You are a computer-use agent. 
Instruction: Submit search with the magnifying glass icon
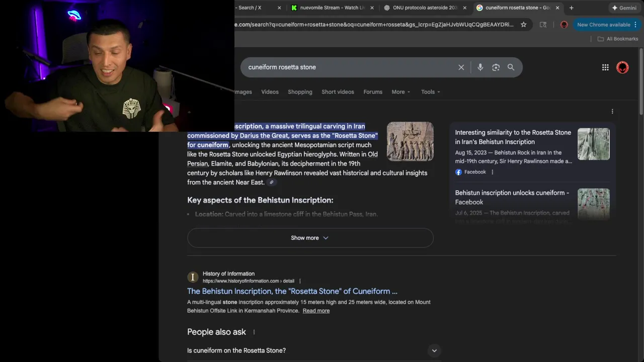pos(511,67)
